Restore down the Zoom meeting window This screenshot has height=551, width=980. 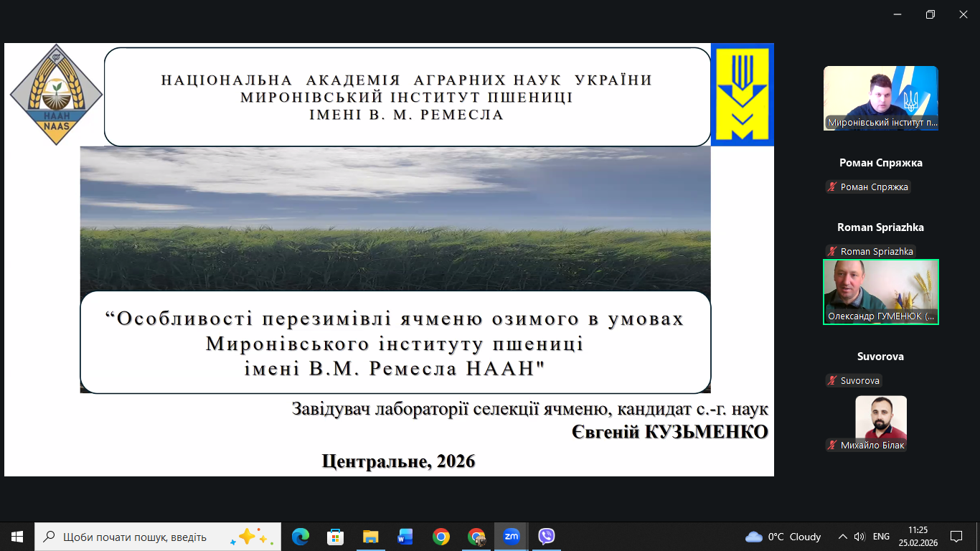click(x=930, y=14)
